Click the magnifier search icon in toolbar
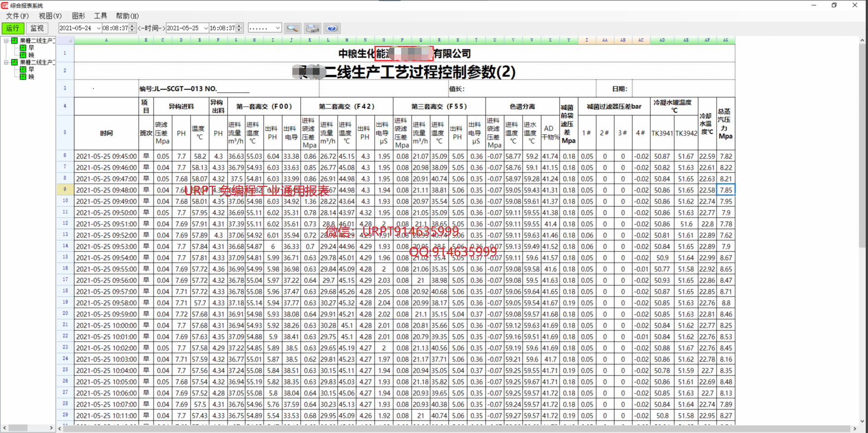The height and width of the screenshot is (433, 868). (292, 28)
